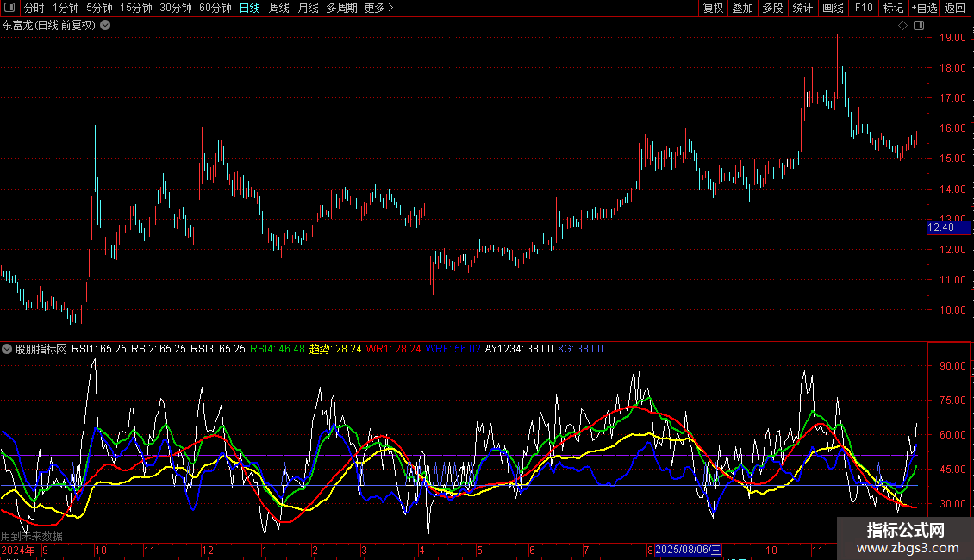Select the 15分钟 period tab
This screenshot has height=560, width=974.
coord(135,8)
